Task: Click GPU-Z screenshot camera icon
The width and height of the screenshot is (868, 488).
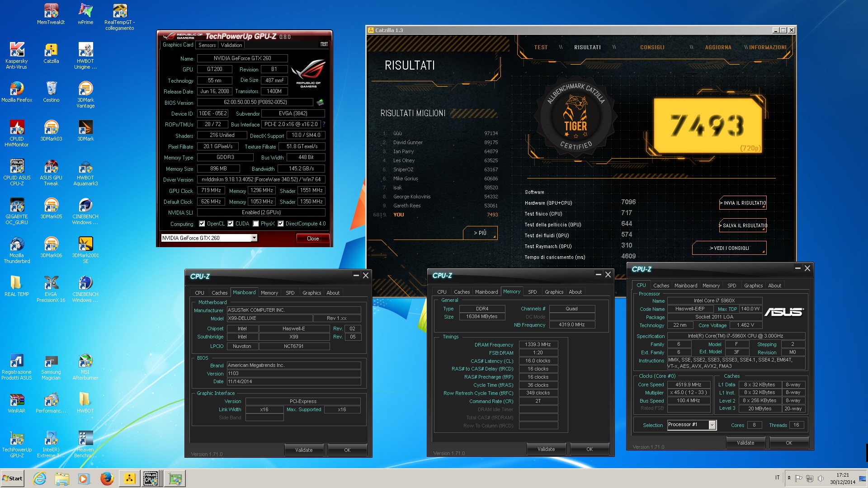Action: [x=324, y=44]
